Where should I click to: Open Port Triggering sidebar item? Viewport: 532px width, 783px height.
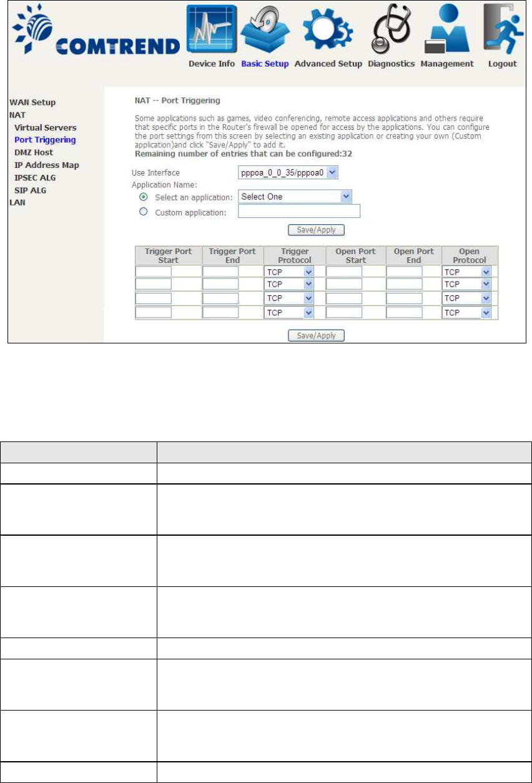point(45,140)
